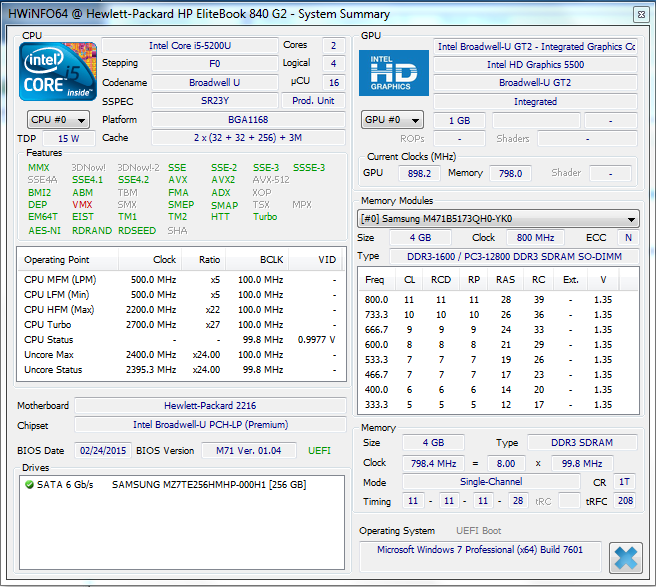This screenshot has height=587, width=656.
Task: Select the Uncore Status row
Action: click(181, 370)
